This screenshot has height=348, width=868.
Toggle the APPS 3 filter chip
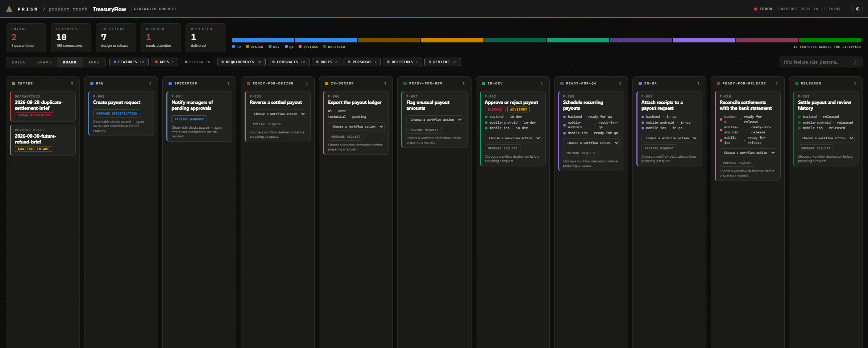click(165, 62)
